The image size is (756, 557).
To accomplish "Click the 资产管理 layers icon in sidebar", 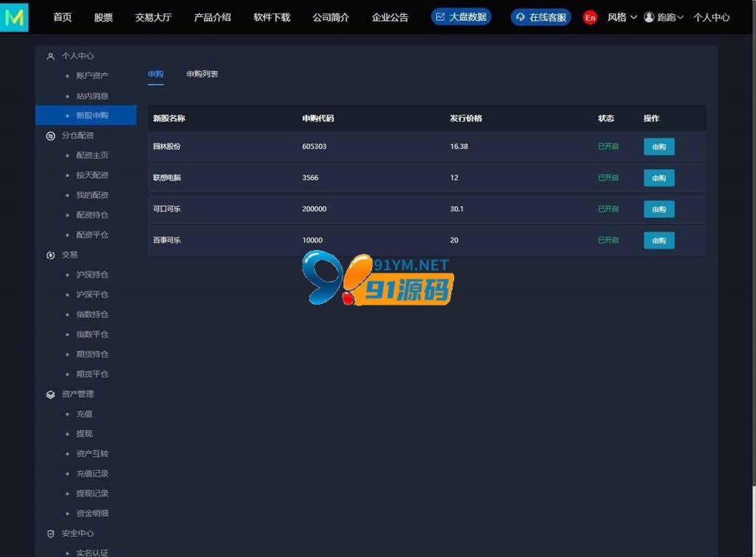I will coord(51,395).
